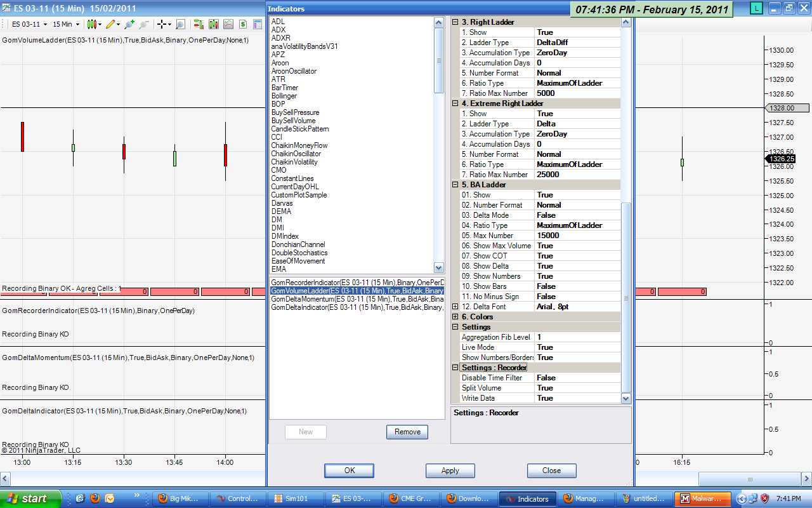Click the zoom in magnifier icon
The width and height of the screenshot is (812, 508).
coord(129,24)
